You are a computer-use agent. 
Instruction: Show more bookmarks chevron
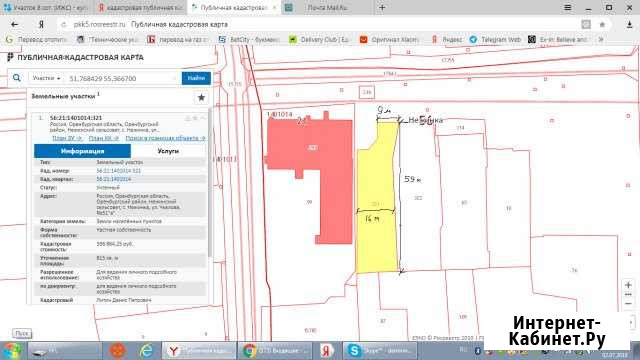click(601, 40)
